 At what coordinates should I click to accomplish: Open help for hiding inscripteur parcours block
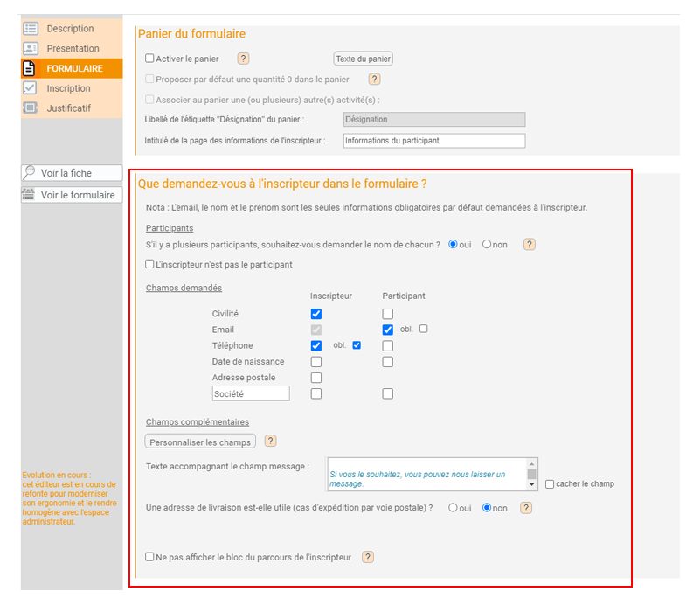pyautogui.click(x=367, y=557)
